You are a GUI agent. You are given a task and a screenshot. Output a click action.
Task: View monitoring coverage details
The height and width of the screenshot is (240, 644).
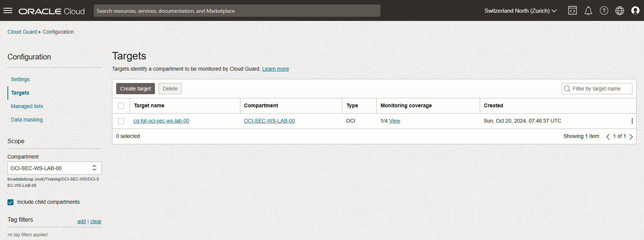click(395, 121)
